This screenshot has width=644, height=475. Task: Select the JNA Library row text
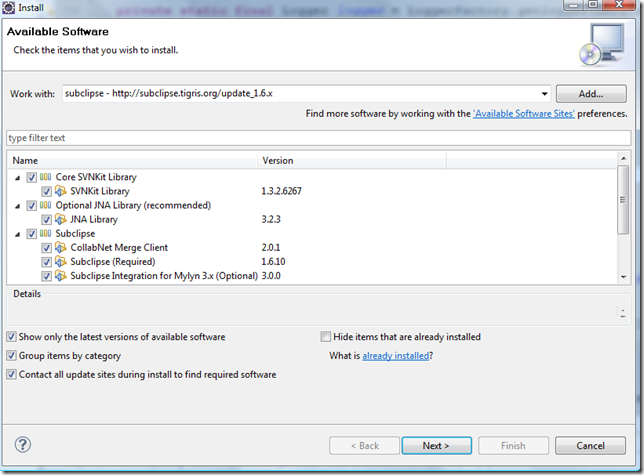tap(94, 220)
